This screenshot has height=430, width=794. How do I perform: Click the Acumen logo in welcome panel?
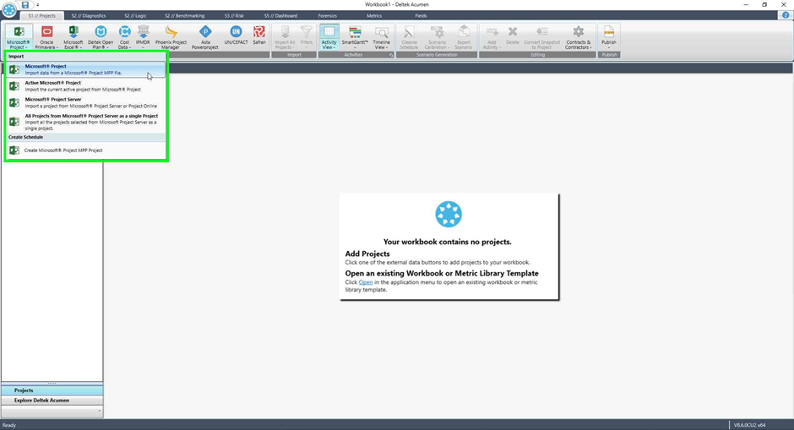[x=449, y=214]
